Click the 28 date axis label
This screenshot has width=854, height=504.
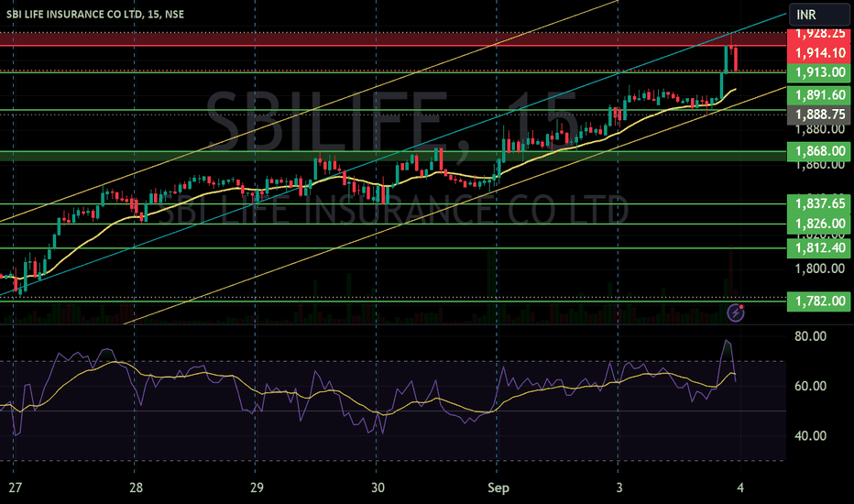(x=137, y=488)
